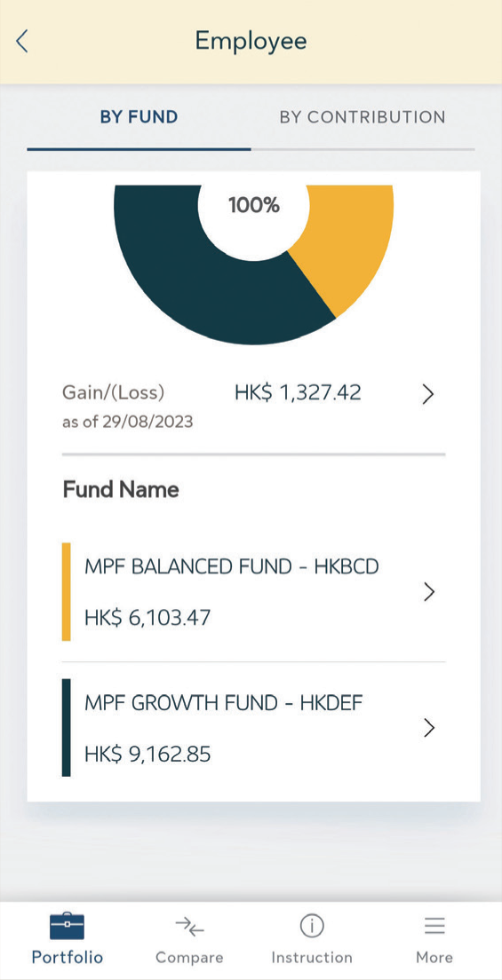Select MPF BALANCED FUND - HKBCD row
502x980 pixels.
point(253,592)
